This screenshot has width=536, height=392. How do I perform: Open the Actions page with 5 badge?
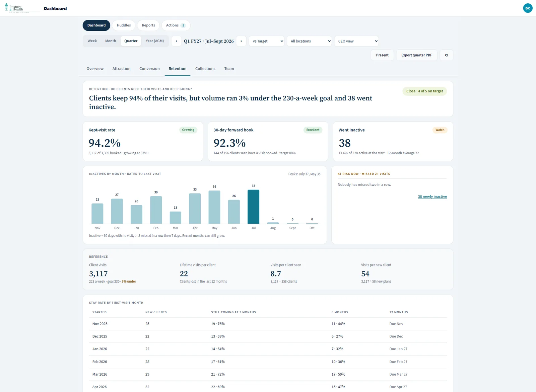pos(176,25)
